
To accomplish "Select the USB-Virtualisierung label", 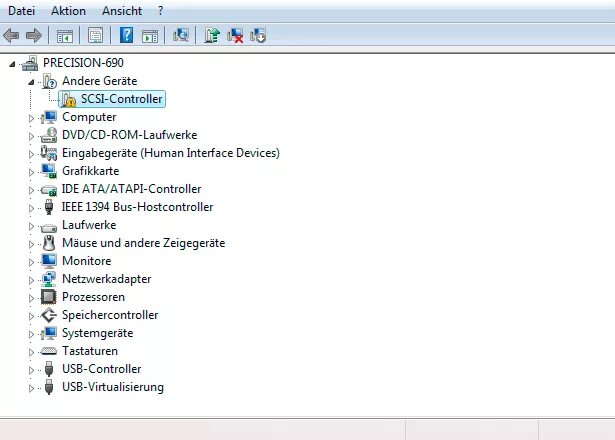I will 113,387.
